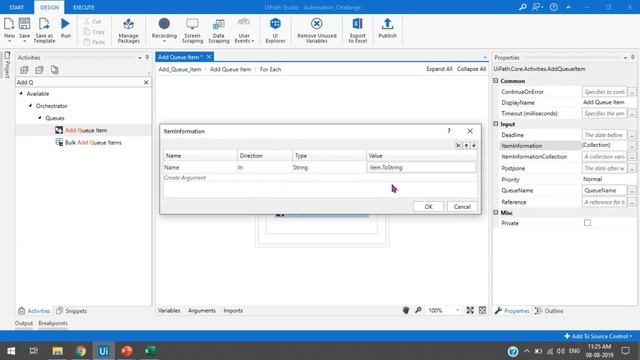Open the Outline panel tab

[549, 311]
